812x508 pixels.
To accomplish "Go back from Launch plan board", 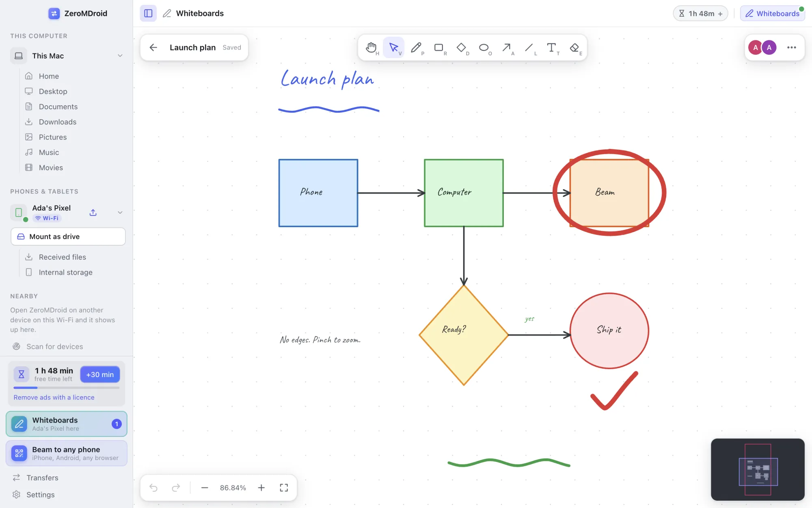I will pyautogui.click(x=153, y=48).
